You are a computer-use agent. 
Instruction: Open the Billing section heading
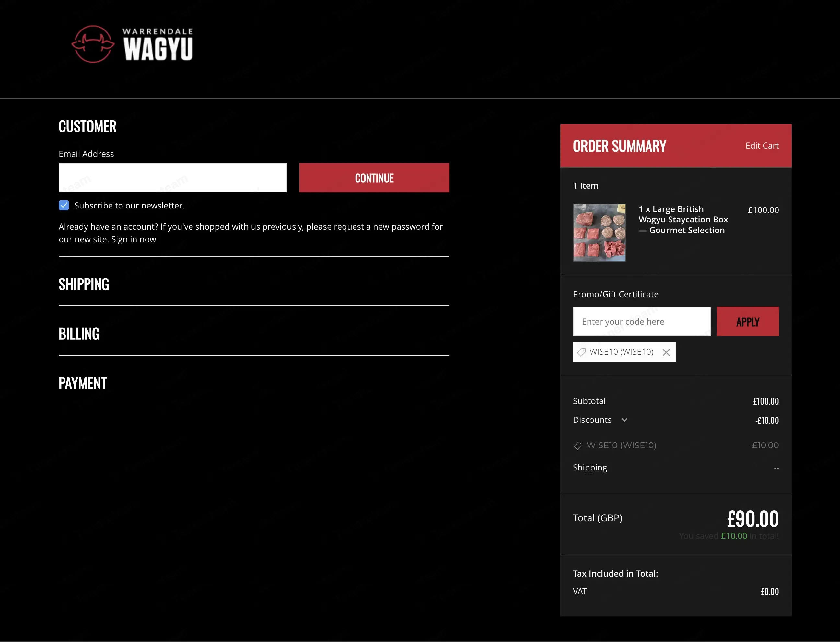coord(79,334)
